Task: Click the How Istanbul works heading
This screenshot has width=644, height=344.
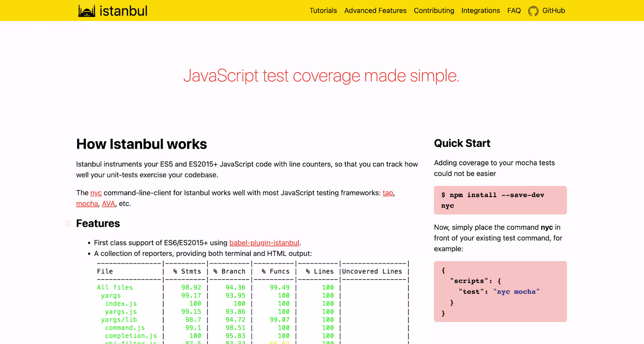Action: point(142,144)
